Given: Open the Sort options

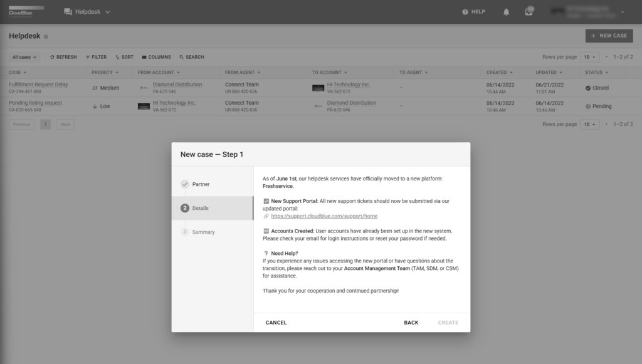Looking at the screenshot, I should tap(124, 57).
